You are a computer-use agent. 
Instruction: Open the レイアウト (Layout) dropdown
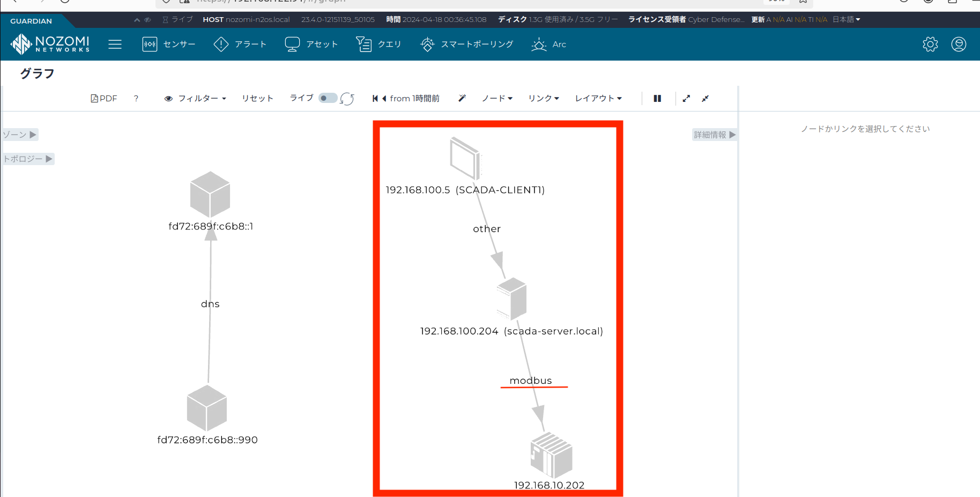click(598, 98)
